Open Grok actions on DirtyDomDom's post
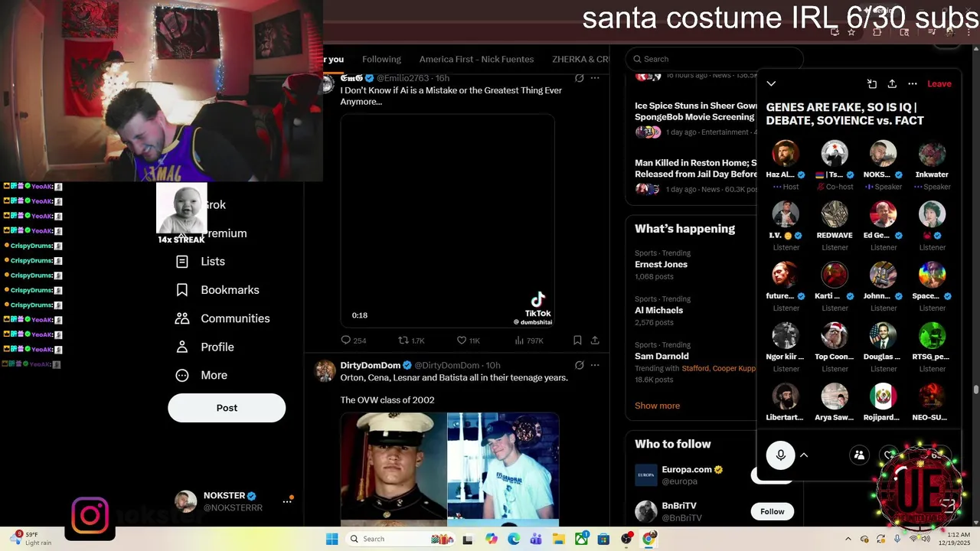Image resolution: width=980 pixels, height=551 pixels. click(580, 365)
